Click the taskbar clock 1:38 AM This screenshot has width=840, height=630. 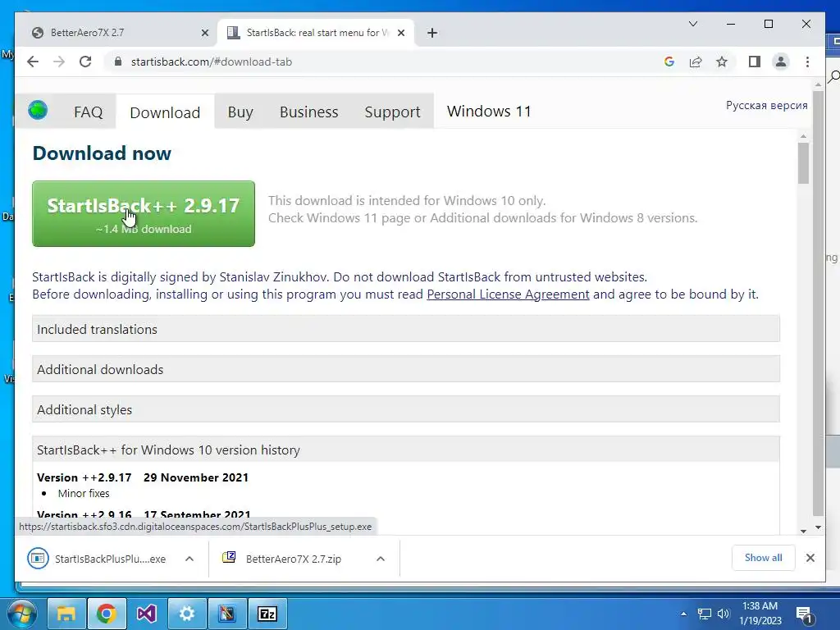click(x=760, y=614)
